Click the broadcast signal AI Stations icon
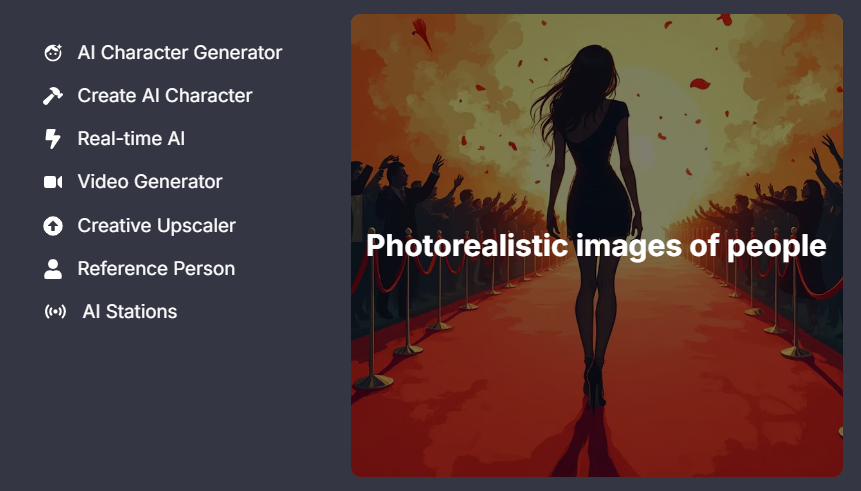Image resolution: width=861 pixels, height=491 pixels. coord(55,312)
